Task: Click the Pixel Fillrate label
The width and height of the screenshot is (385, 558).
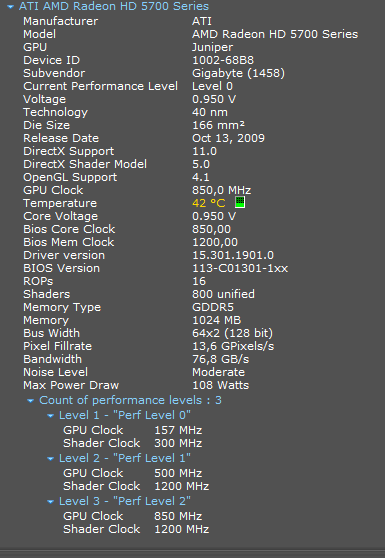Action: 58,346
